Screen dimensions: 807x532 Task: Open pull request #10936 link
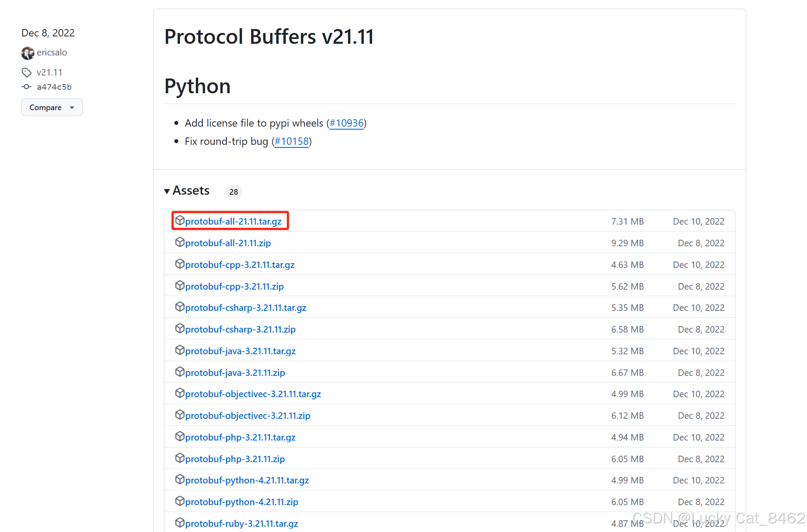click(346, 123)
